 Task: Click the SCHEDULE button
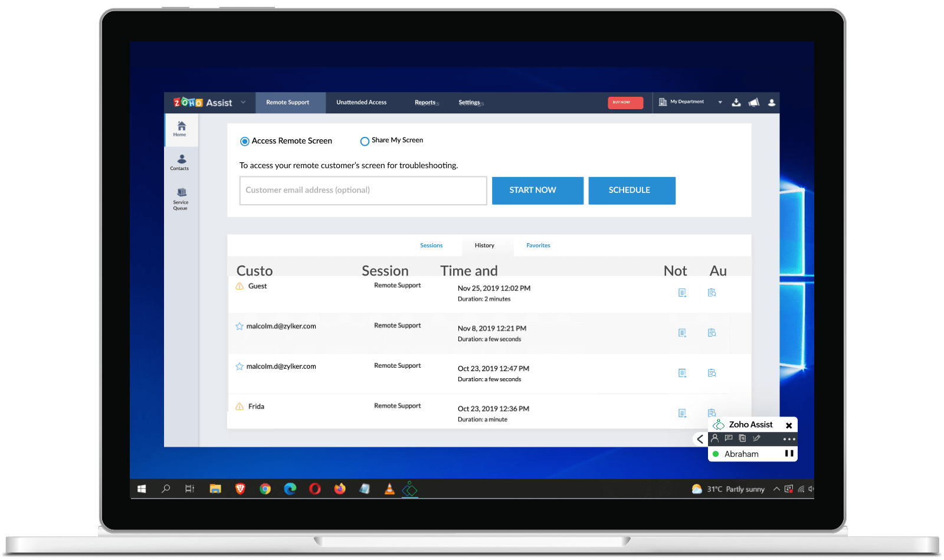pyautogui.click(x=632, y=191)
